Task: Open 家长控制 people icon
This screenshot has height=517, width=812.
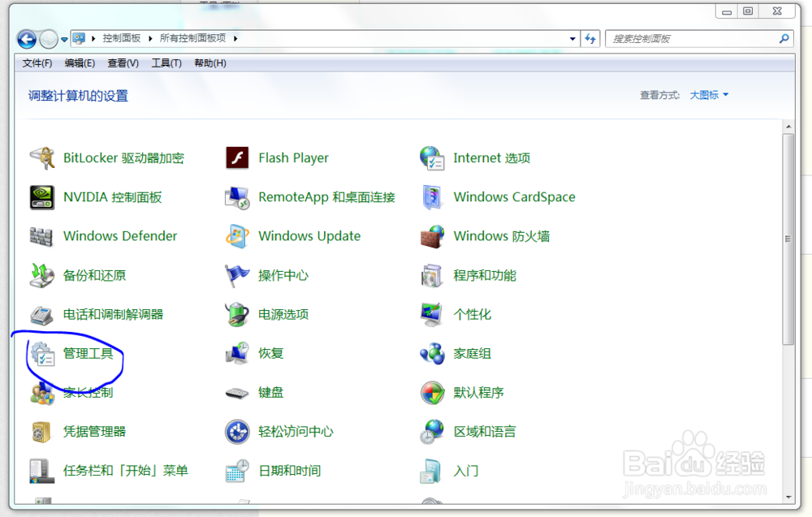Action: point(42,393)
